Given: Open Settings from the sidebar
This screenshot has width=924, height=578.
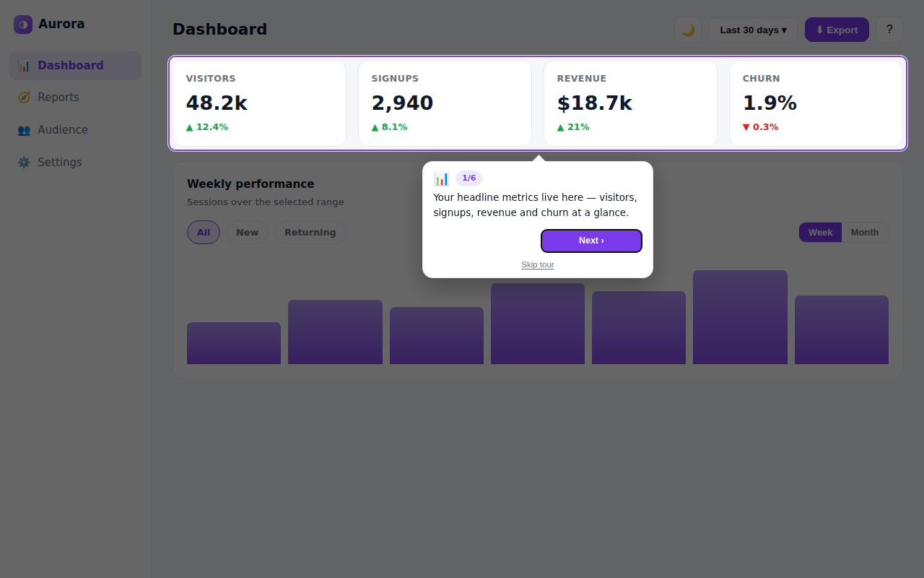Looking at the screenshot, I should (x=75, y=163).
